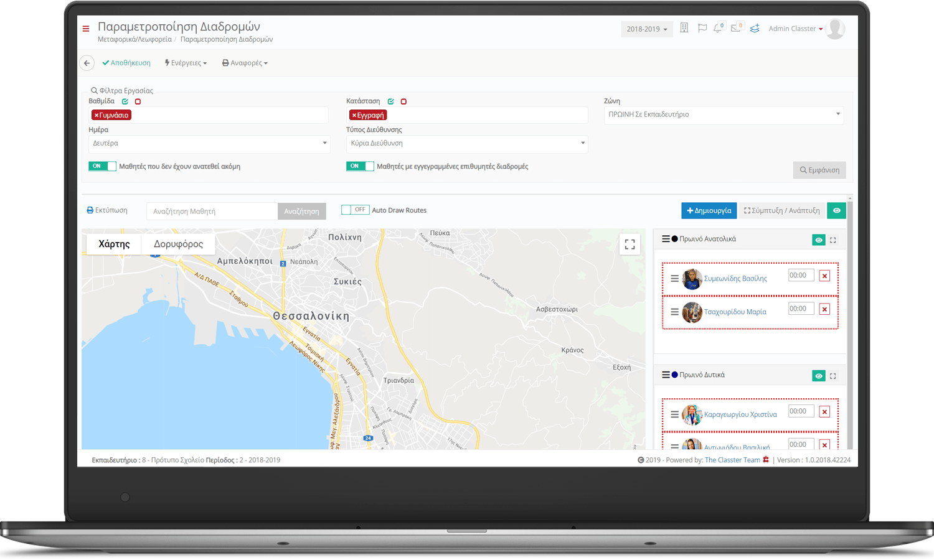Toggle unassigned students switch

(x=102, y=166)
